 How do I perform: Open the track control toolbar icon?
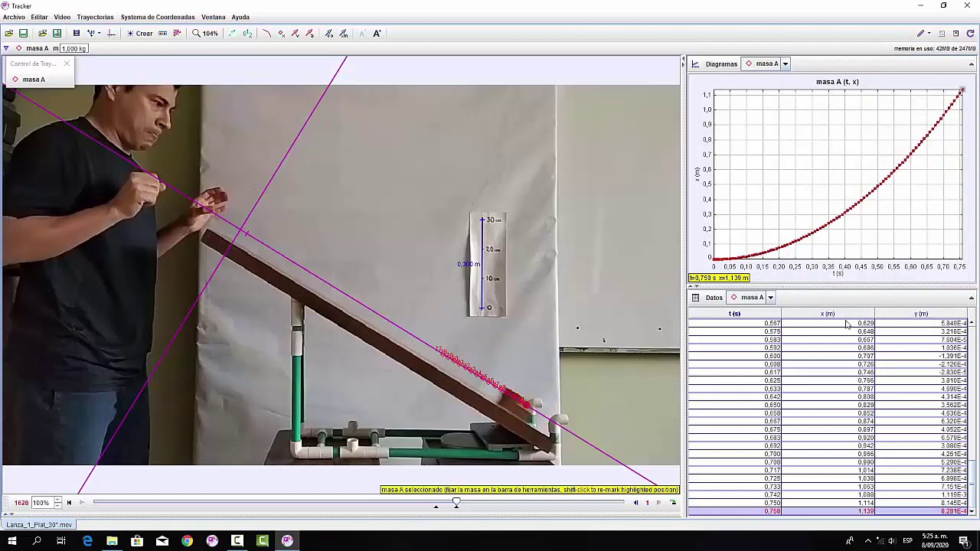point(163,34)
